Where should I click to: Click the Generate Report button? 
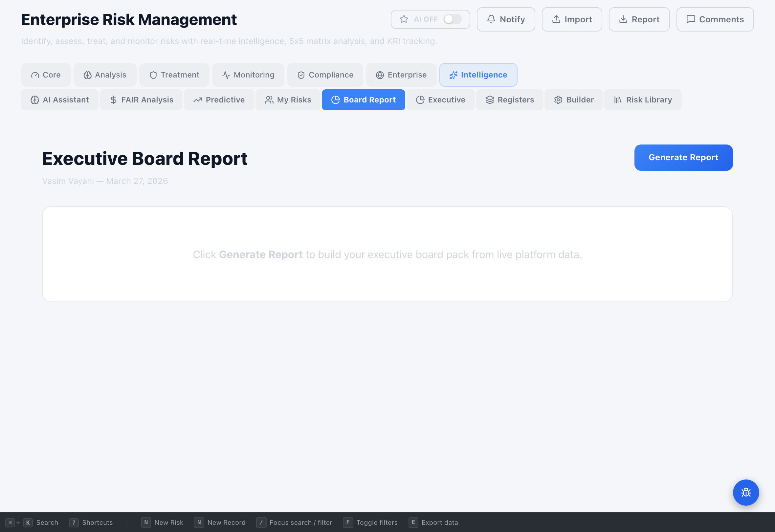[x=683, y=157]
